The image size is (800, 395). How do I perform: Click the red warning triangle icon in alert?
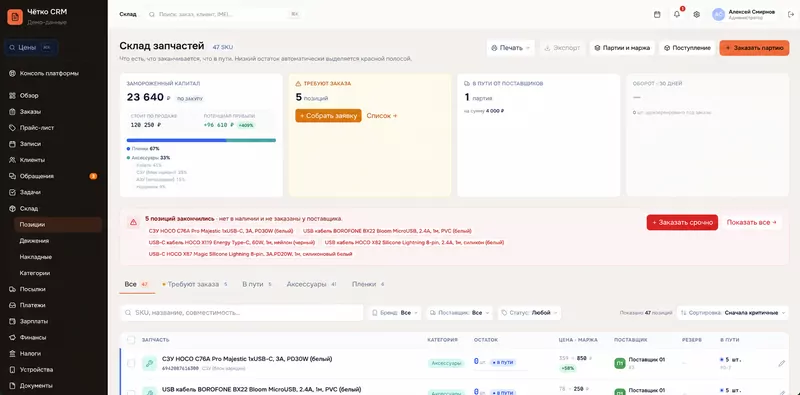(x=133, y=222)
